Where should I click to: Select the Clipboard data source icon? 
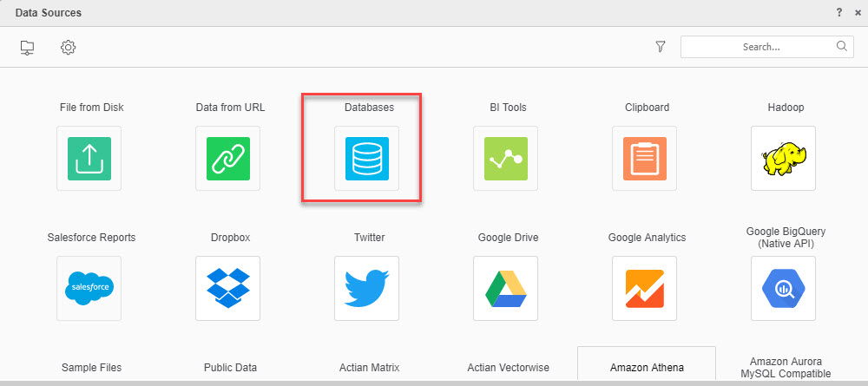(x=645, y=159)
